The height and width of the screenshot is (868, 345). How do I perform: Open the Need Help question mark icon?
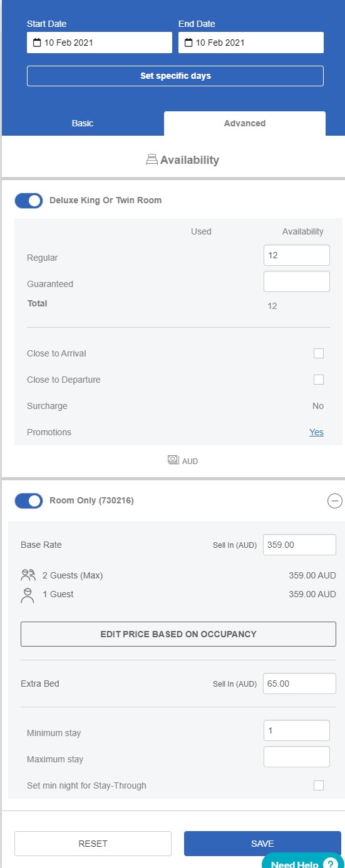[331, 863]
